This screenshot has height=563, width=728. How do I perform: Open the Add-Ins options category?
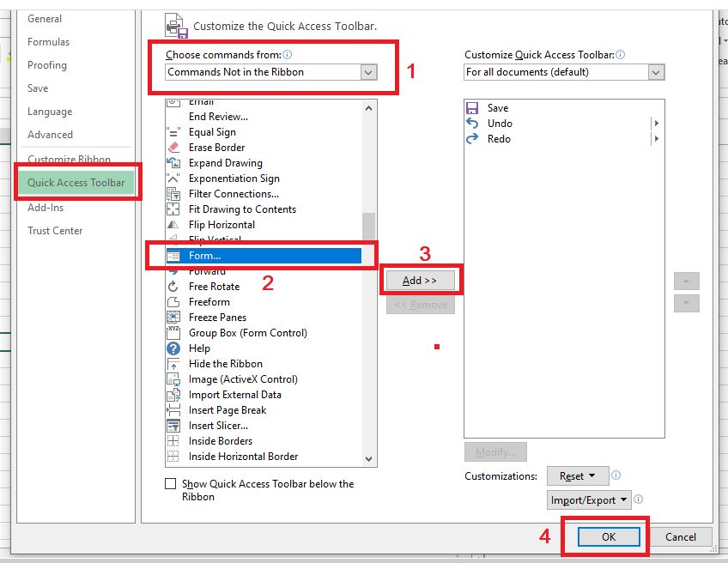click(45, 208)
